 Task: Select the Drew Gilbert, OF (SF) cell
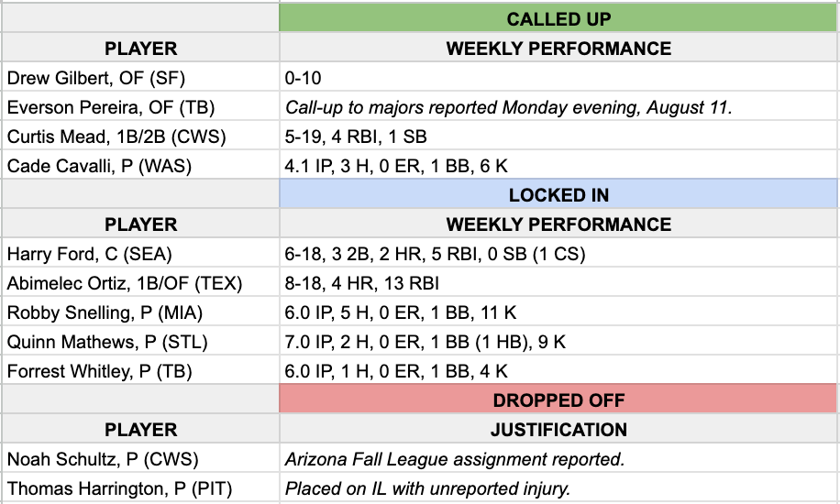[140, 77]
